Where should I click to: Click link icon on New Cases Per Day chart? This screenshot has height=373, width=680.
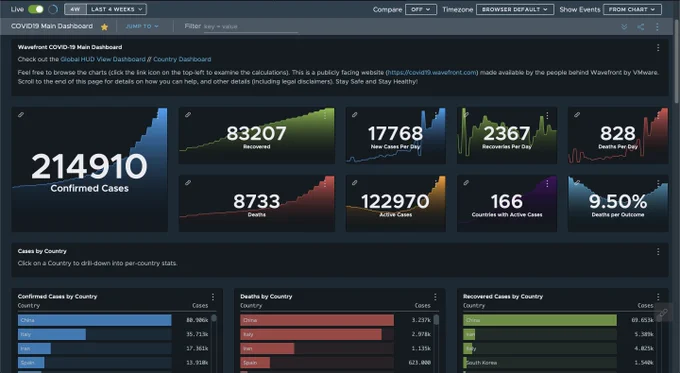(354, 115)
